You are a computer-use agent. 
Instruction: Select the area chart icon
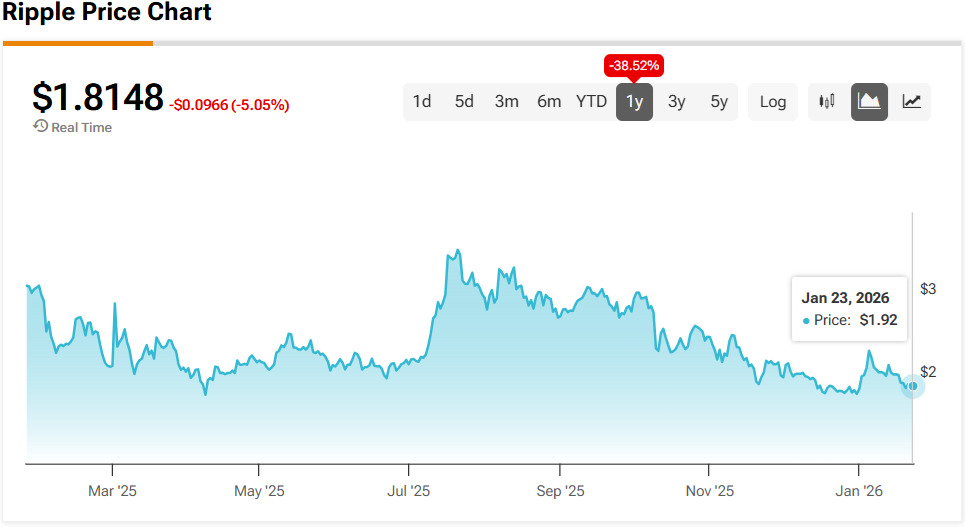tap(869, 102)
